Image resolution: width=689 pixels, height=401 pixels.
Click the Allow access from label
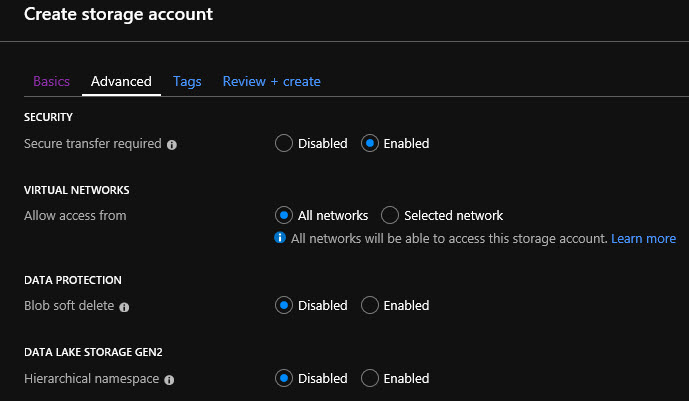point(75,216)
